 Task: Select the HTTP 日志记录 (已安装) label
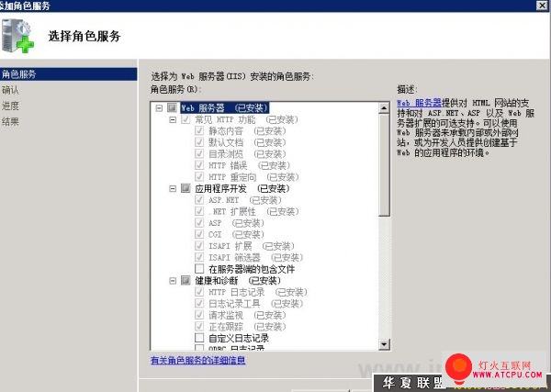(x=258, y=292)
